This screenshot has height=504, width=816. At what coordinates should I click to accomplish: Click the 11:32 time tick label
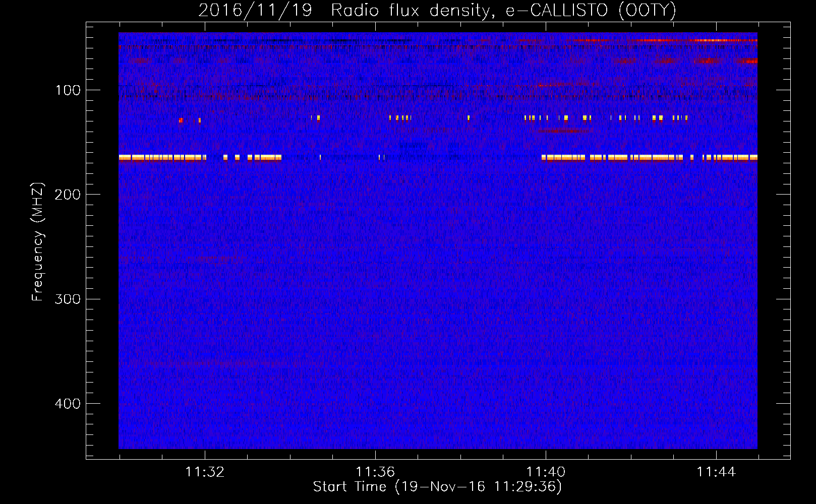[x=205, y=472]
